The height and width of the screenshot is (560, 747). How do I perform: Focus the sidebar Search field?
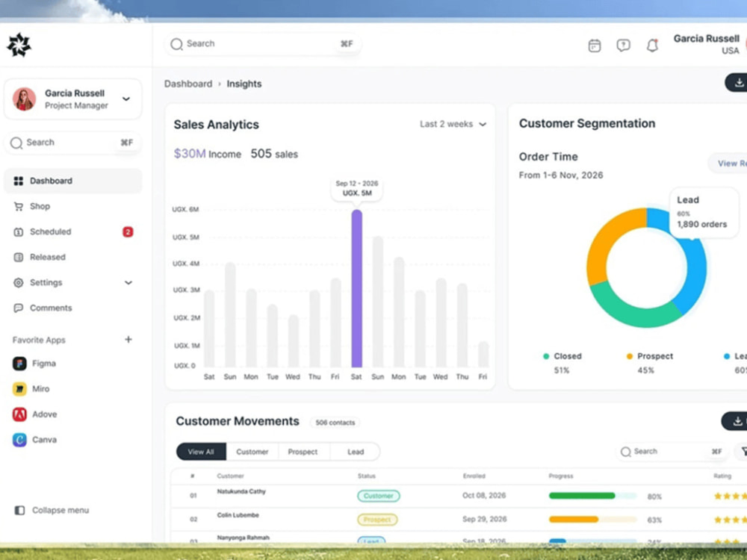(x=73, y=143)
